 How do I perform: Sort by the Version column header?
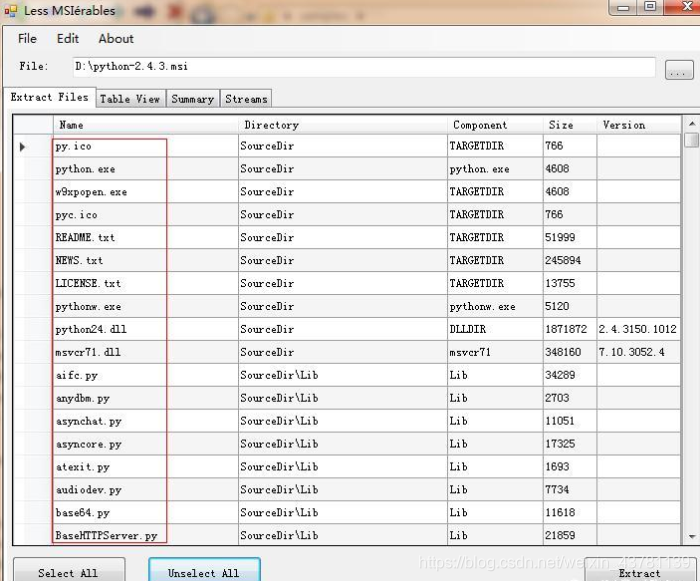pyautogui.click(x=638, y=125)
